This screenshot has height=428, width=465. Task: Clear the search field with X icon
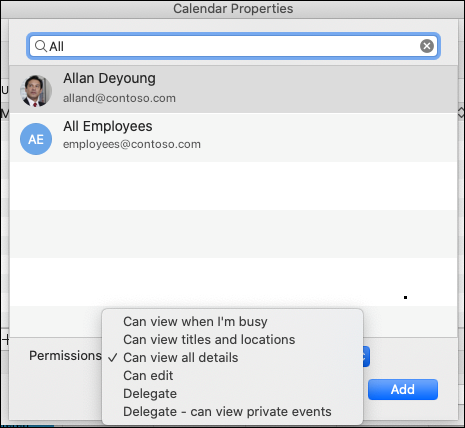pyautogui.click(x=427, y=46)
